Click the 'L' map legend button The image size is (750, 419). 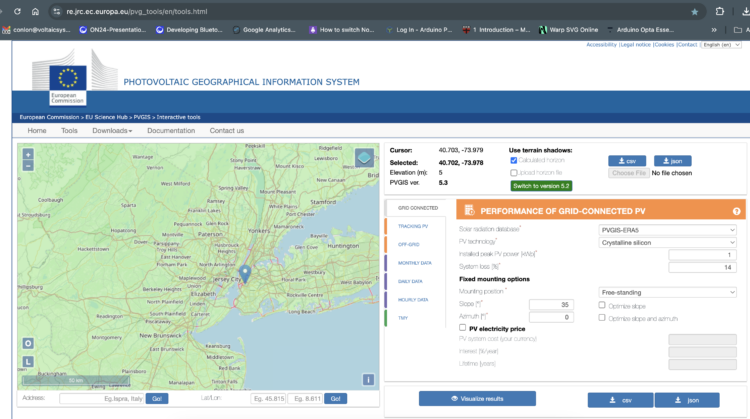point(28,361)
